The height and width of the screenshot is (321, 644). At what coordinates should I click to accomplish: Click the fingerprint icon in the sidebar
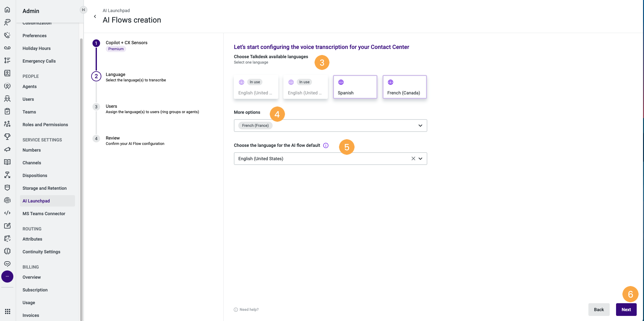tap(7, 200)
